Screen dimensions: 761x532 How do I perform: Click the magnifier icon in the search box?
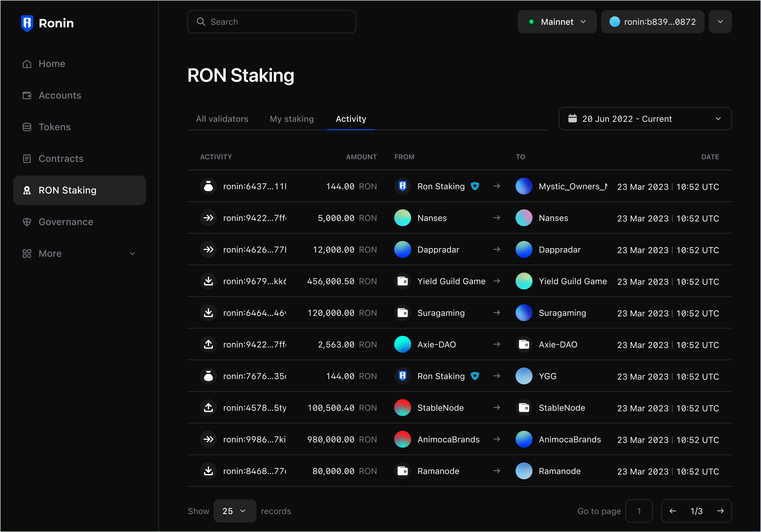click(x=201, y=22)
